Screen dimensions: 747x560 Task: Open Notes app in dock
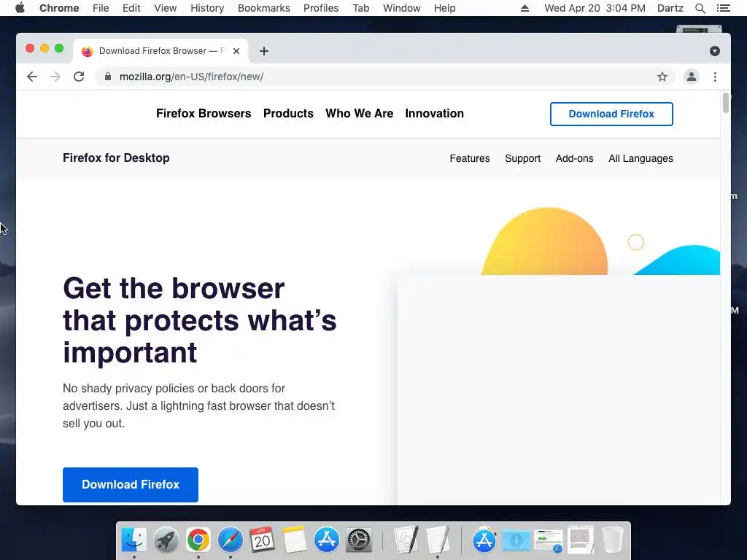295,540
